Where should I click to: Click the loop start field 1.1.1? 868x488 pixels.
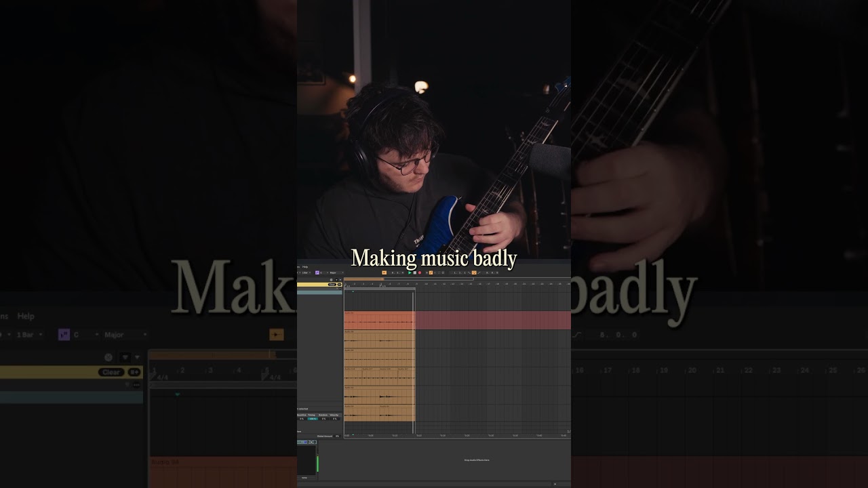[460, 272]
